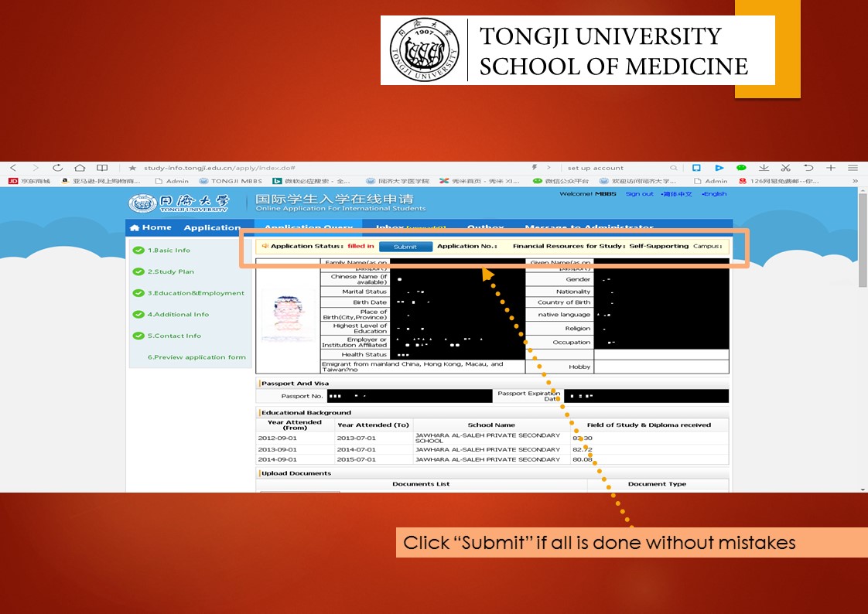Open the JD bookmark

[29, 181]
